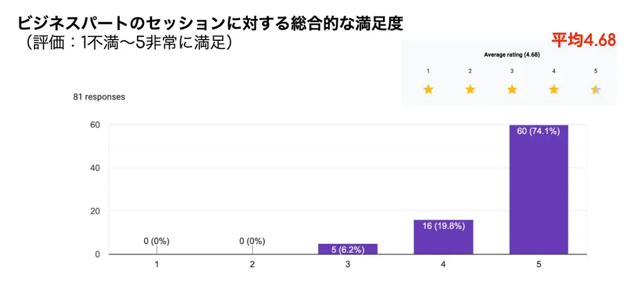Select the bar labeled 16 (19.8%)
This screenshot has height=298, width=644.
click(x=443, y=237)
